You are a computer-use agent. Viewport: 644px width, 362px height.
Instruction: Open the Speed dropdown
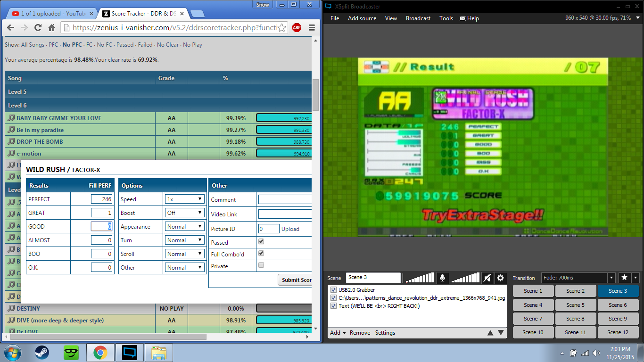point(184,199)
